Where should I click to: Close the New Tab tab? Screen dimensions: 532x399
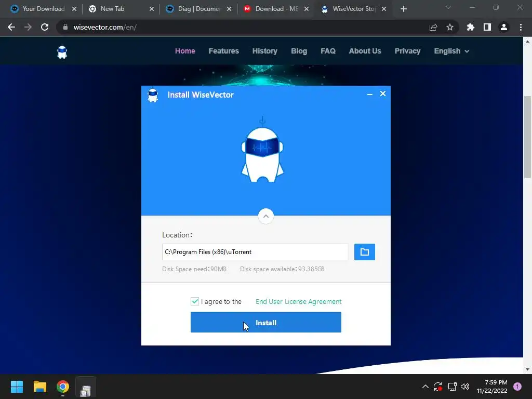152,9
